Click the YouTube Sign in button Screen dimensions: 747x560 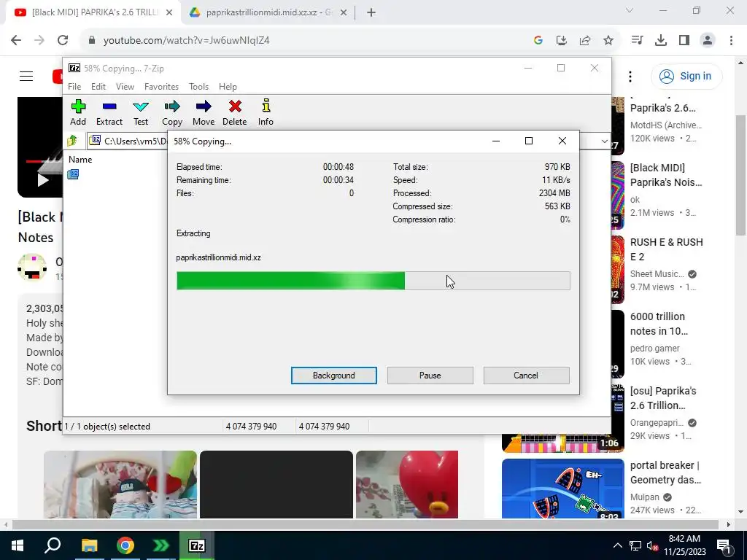686,76
